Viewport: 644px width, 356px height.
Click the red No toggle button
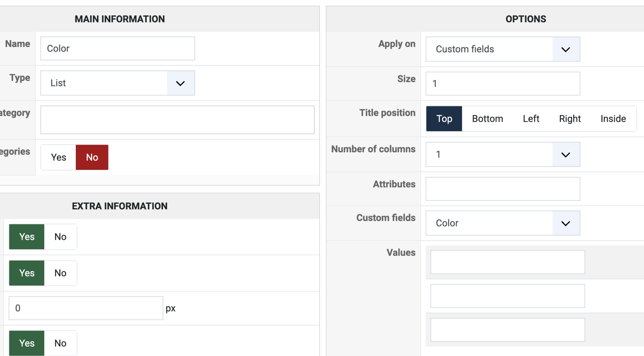click(x=92, y=157)
